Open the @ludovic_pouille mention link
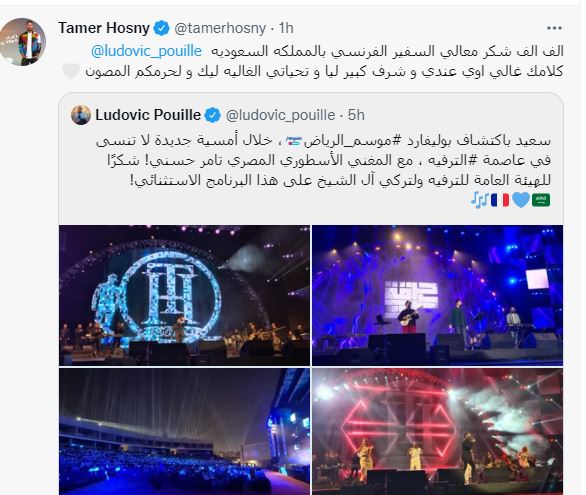 146,51
